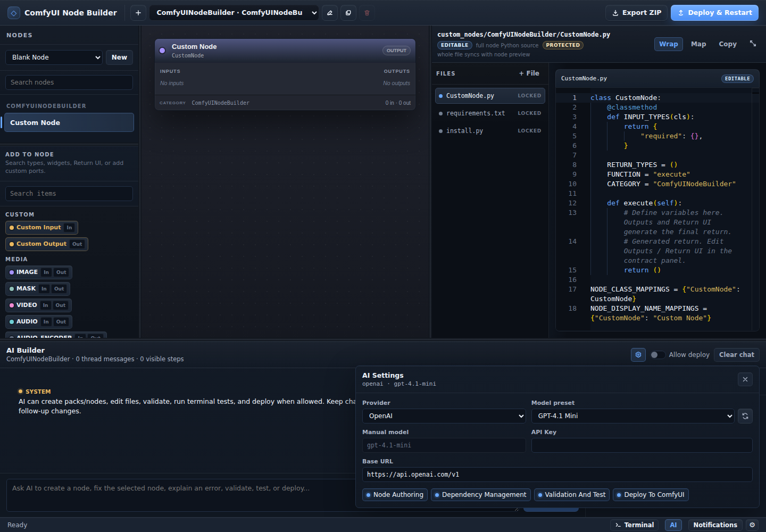Duplicate the pack with the copy icon
766x532 pixels.
click(x=348, y=13)
